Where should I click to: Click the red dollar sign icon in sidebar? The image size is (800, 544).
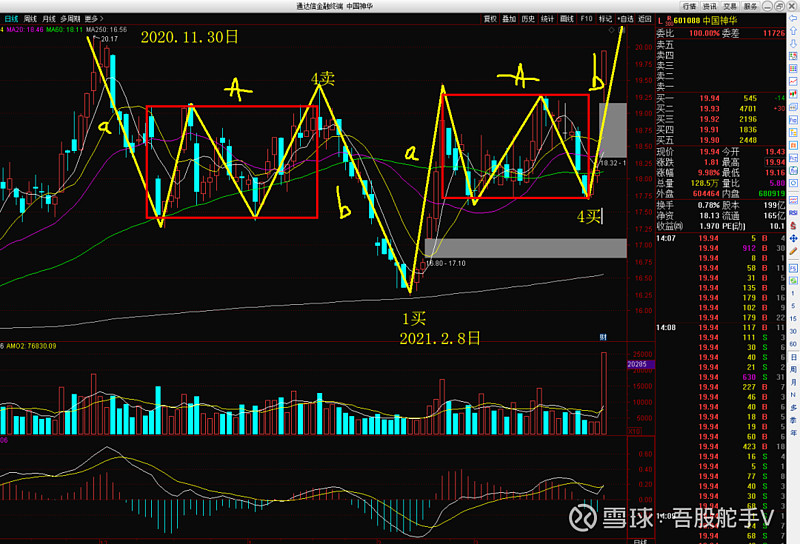coord(793,226)
